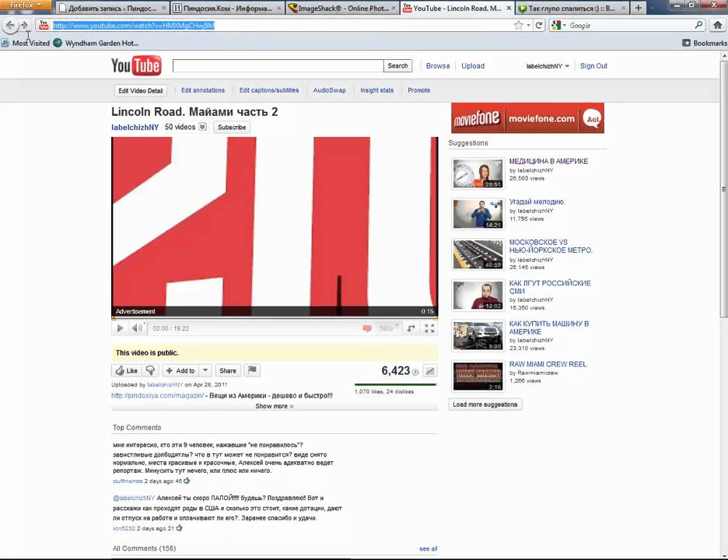The image size is (728, 560).
Task: Click the video progress bar
Action: coord(275,319)
